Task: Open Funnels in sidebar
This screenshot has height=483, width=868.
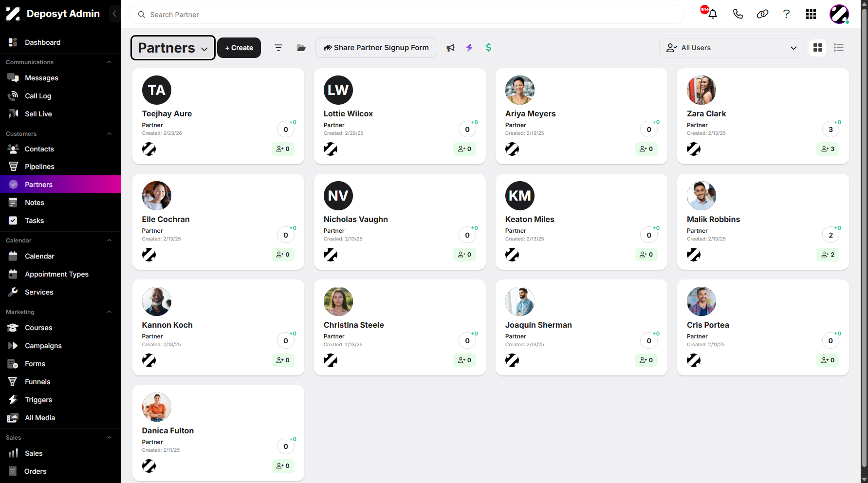Action: [x=60, y=382]
